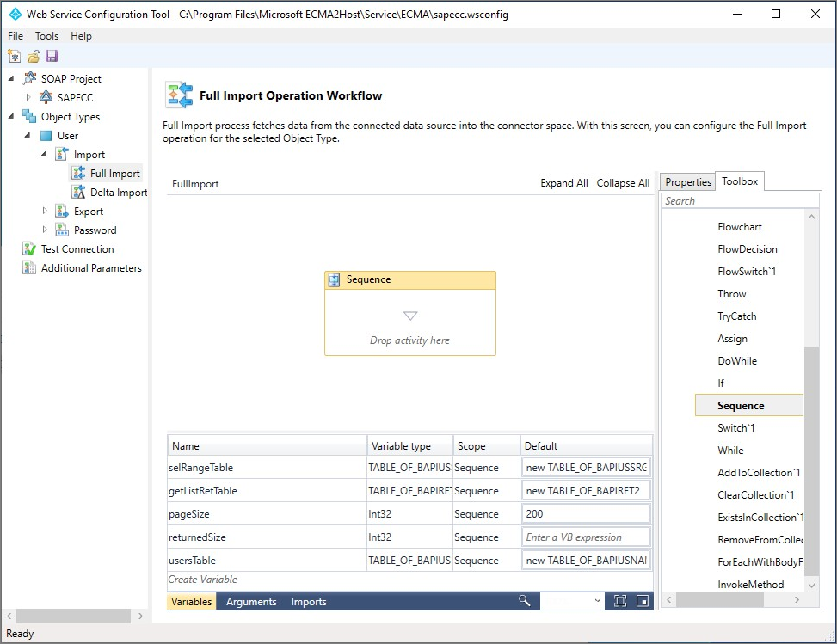Click the Additional Parameters icon

(x=29, y=268)
